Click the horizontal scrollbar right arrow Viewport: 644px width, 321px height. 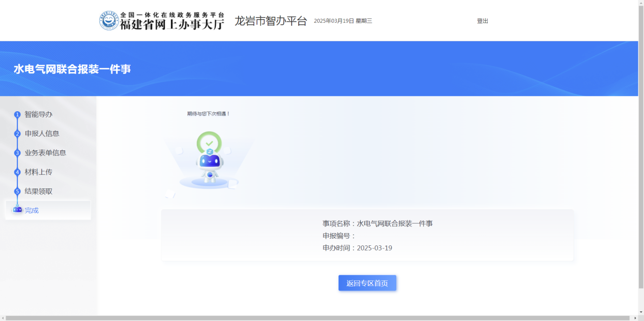634,318
